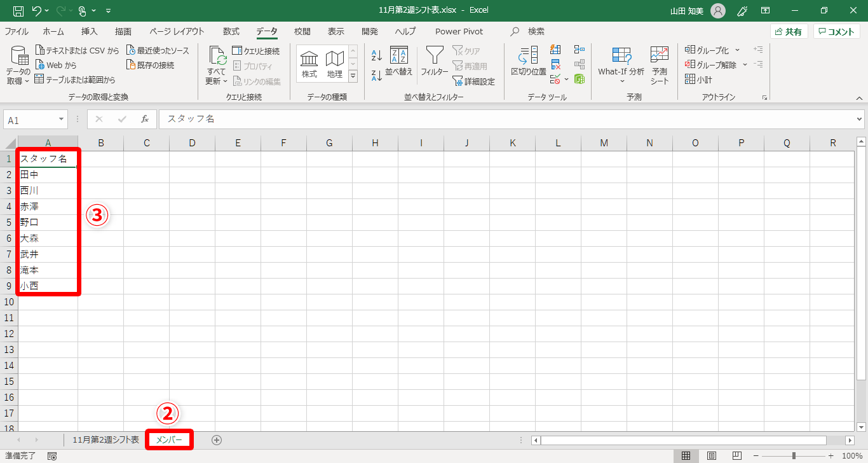This screenshot has width=868, height=463.
Task: Open the アウトライン dialog launcher
Action: (764, 97)
